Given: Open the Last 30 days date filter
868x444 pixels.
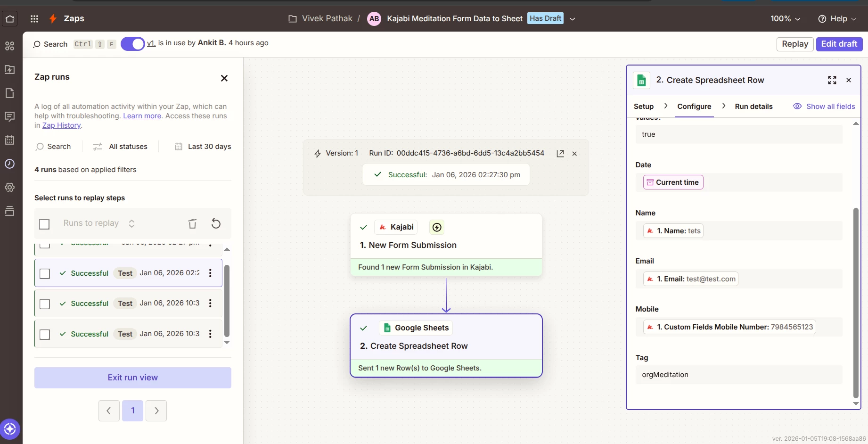Looking at the screenshot, I should (203, 147).
